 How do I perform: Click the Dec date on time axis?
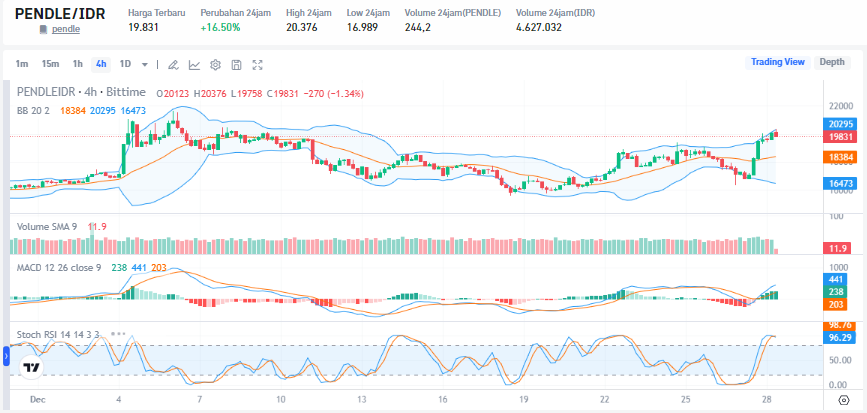pos(38,400)
